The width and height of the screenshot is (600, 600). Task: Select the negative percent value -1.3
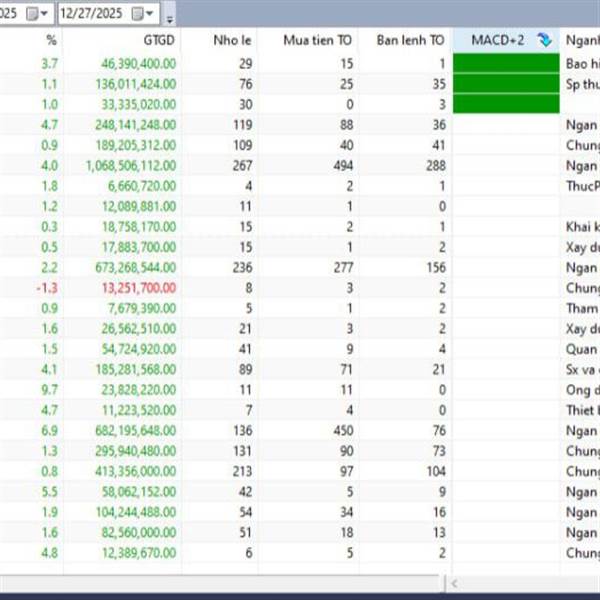[x=47, y=288]
